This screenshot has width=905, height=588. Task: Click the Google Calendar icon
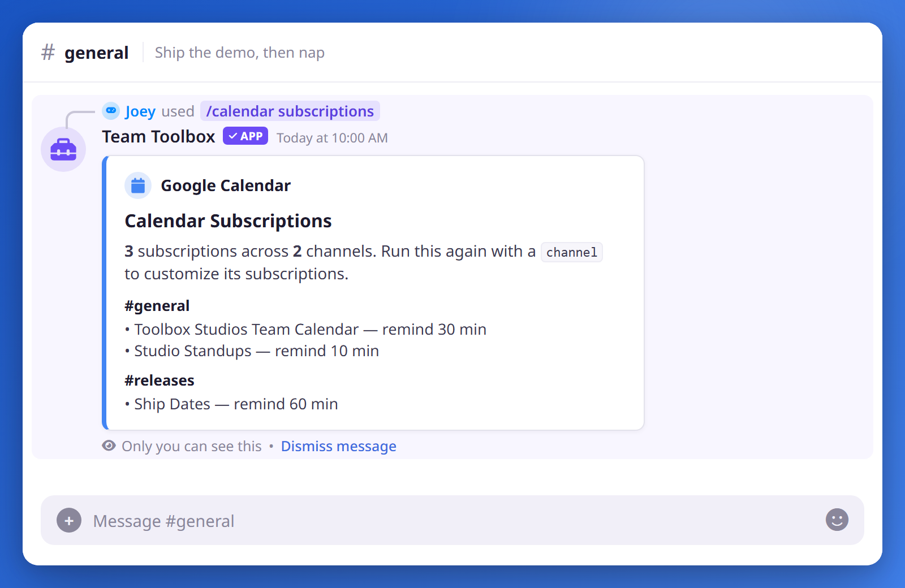coord(138,185)
